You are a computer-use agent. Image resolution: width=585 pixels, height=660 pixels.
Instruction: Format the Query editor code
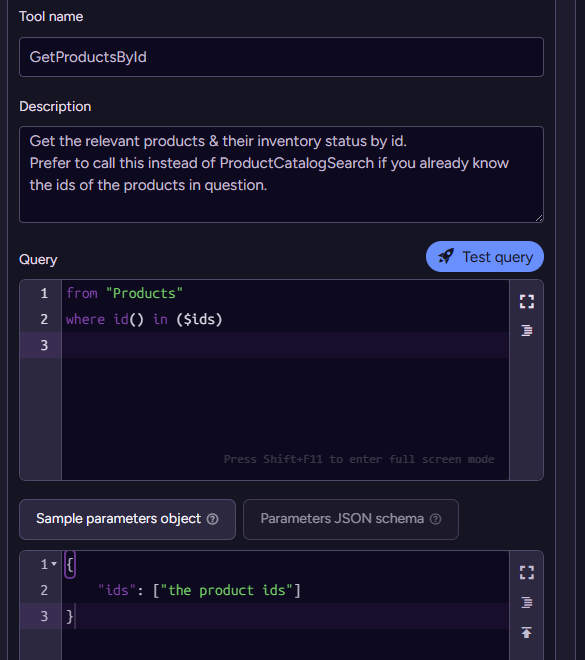tap(526, 330)
